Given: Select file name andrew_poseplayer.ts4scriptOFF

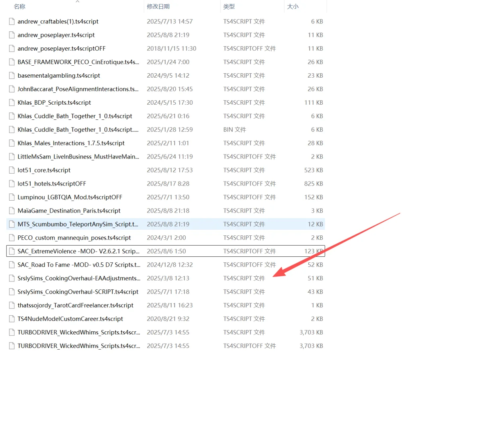Looking at the screenshot, I should coord(62,49).
